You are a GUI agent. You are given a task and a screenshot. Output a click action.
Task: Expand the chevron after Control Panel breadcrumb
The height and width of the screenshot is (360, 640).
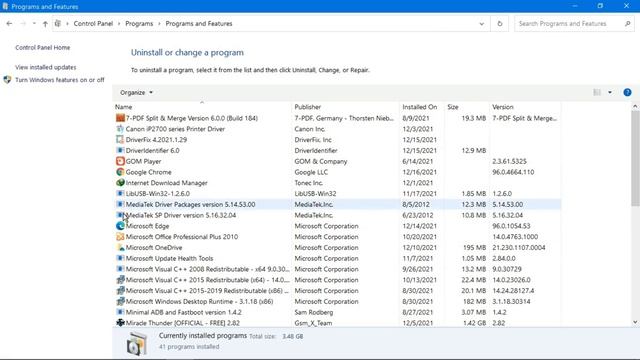(x=119, y=24)
